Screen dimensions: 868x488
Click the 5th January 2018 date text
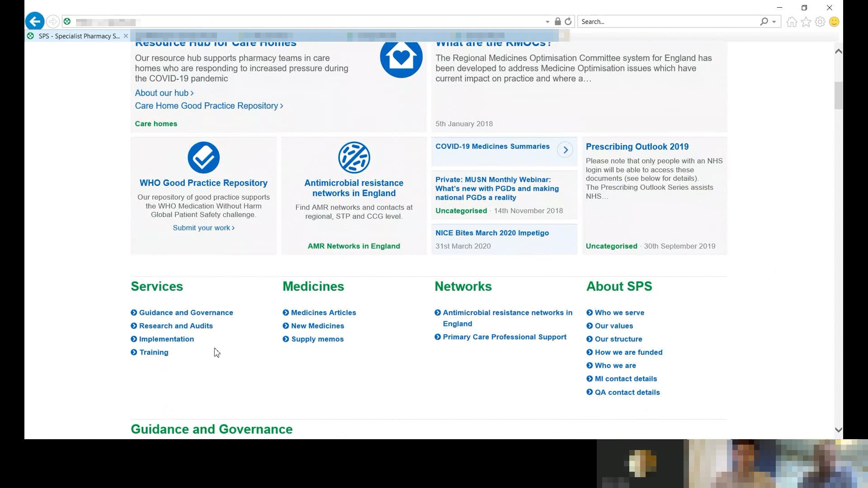464,123
